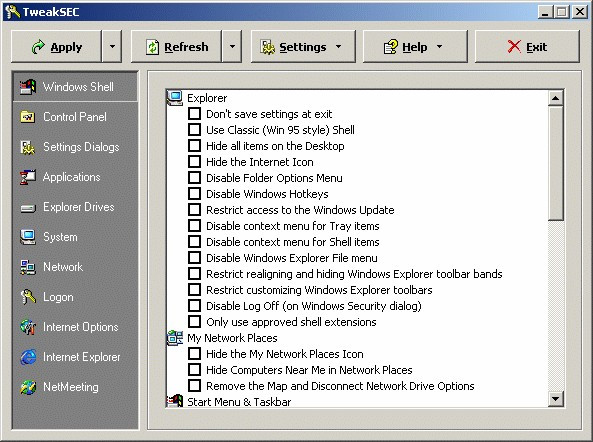Viewport: 593px width, 442px height.
Task: Tick Hide the My Network Places Icon
Action: [194, 354]
